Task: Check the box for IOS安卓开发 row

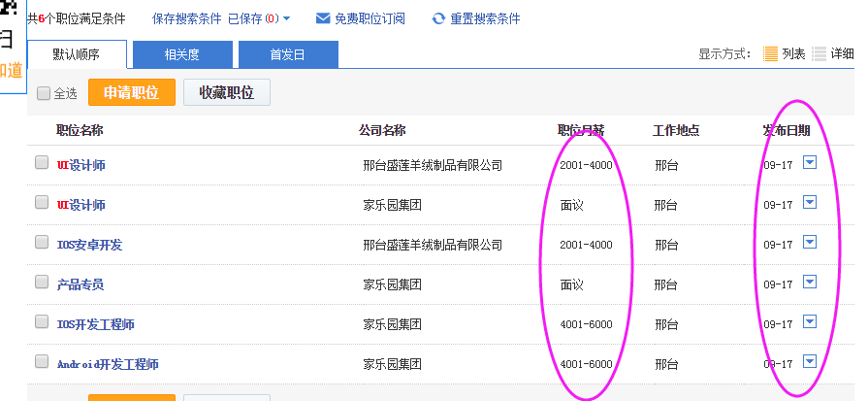Action: 42,242
